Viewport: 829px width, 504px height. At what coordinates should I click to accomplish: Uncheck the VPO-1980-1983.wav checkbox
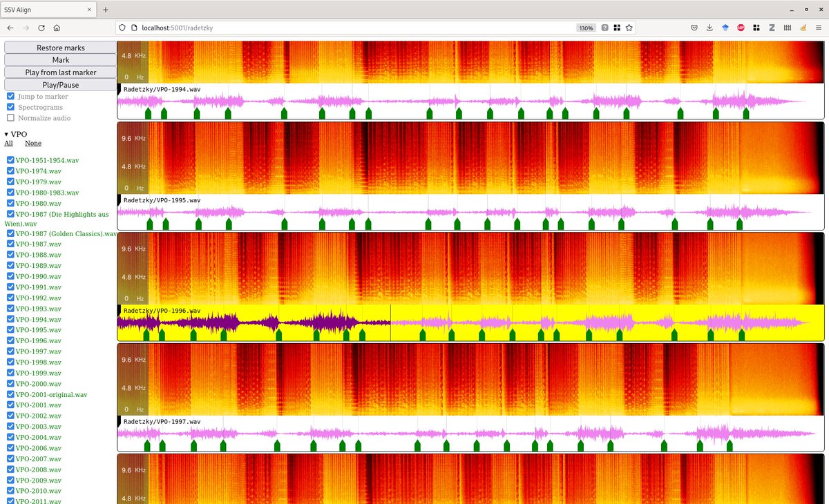tap(10, 193)
